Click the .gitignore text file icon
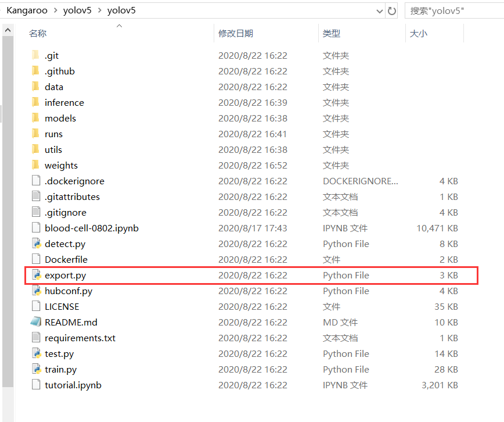This screenshot has width=504, height=422. 36,212
